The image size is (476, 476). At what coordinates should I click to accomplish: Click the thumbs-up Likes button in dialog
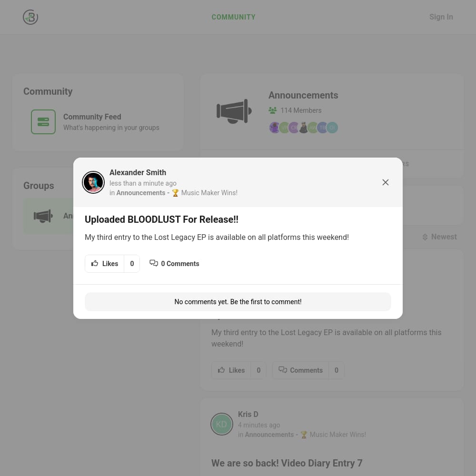tap(104, 264)
